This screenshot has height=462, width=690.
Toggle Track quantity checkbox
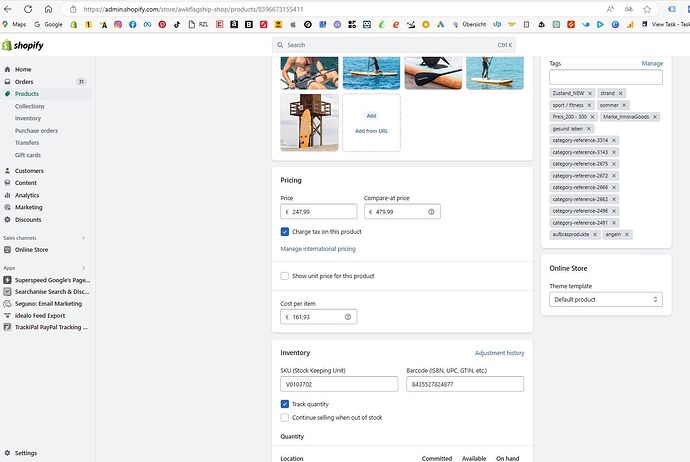tap(285, 404)
